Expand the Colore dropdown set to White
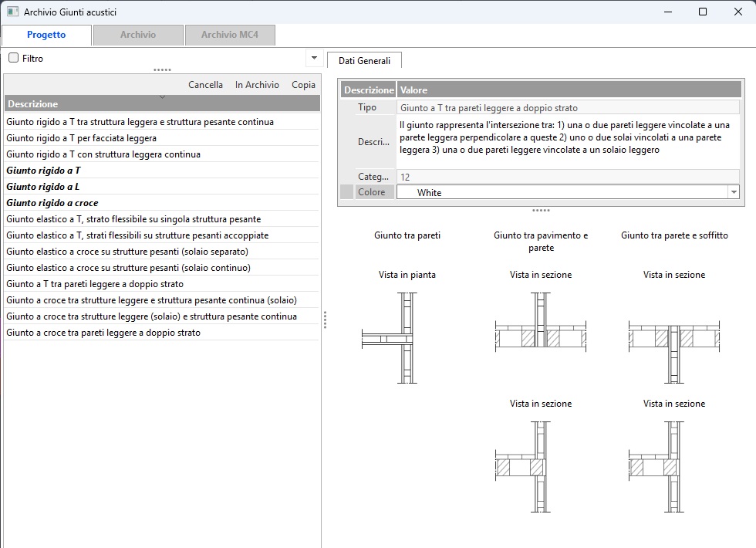756x548 pixels. click(734, 192)
